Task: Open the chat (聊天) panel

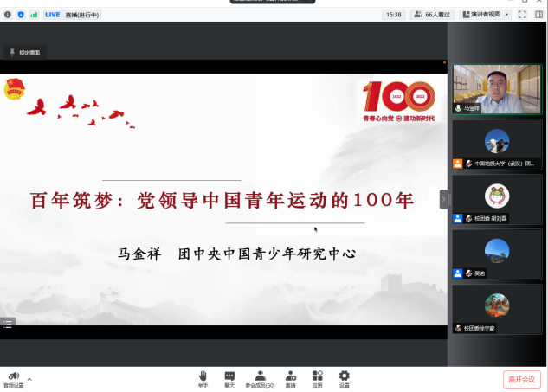Action: (229, 377)
